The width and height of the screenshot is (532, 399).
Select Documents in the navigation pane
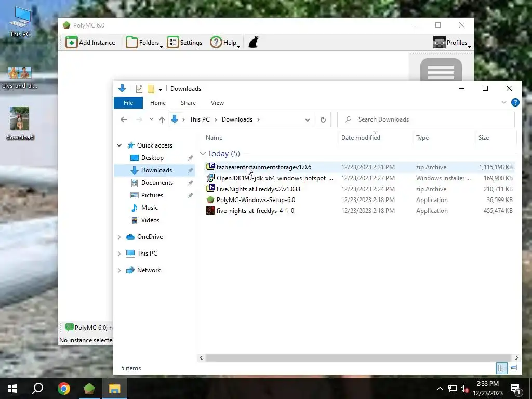157,182
